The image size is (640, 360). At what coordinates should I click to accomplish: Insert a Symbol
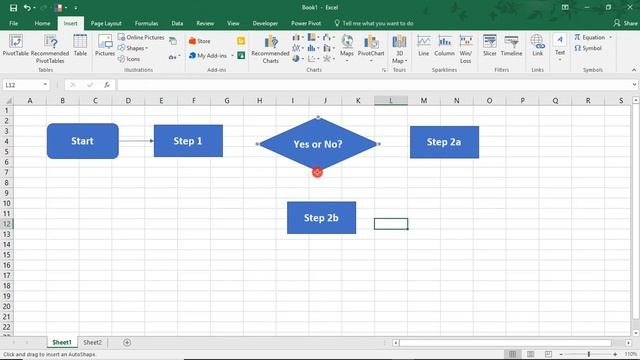click(x=588, y=48)
